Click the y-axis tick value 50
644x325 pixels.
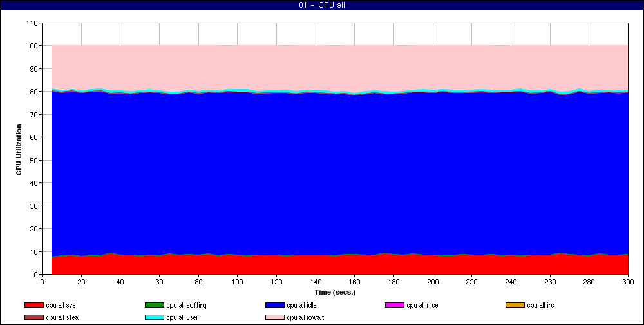tap(35, 160)
